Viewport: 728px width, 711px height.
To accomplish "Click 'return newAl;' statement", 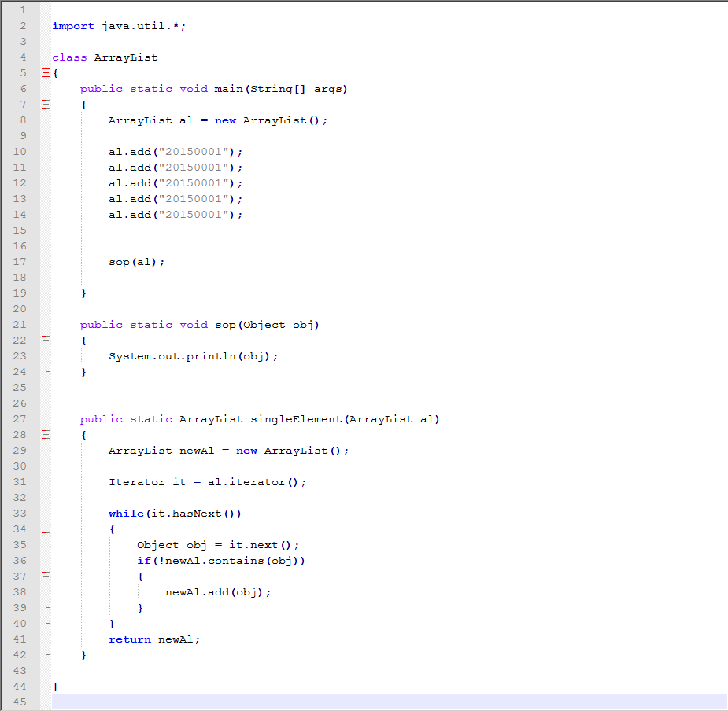I will (x=154, y=639).
